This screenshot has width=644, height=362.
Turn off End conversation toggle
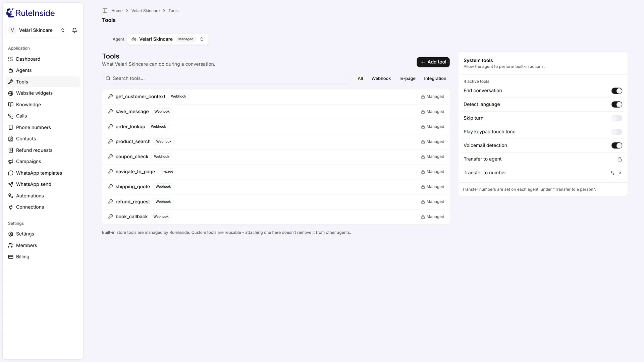pyautogui.click(x=616, y=91)
